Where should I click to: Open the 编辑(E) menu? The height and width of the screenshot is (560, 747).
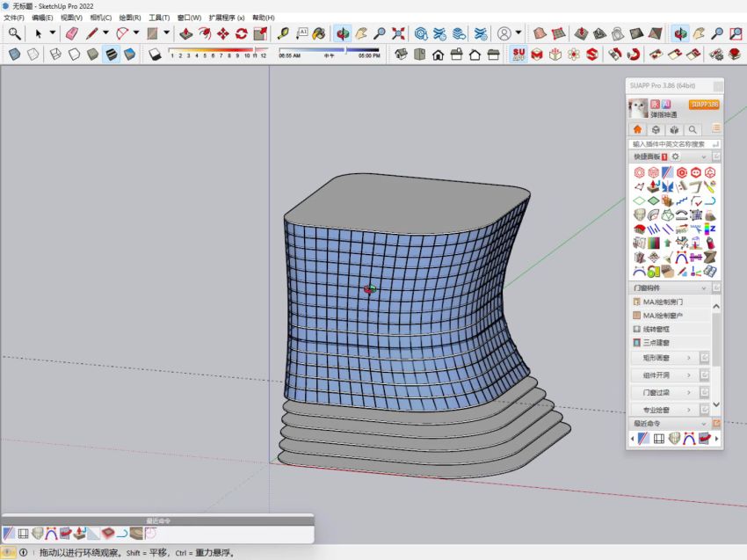coord(42,18)
